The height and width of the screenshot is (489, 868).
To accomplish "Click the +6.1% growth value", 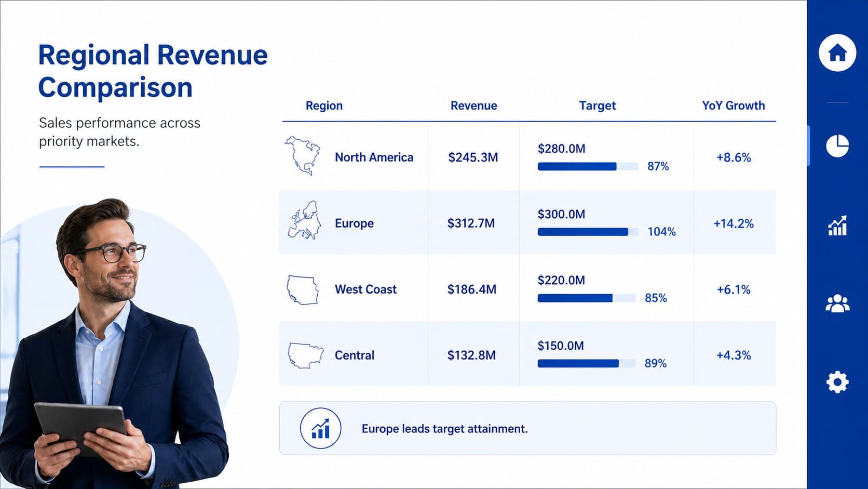I will tap(734, 289).
